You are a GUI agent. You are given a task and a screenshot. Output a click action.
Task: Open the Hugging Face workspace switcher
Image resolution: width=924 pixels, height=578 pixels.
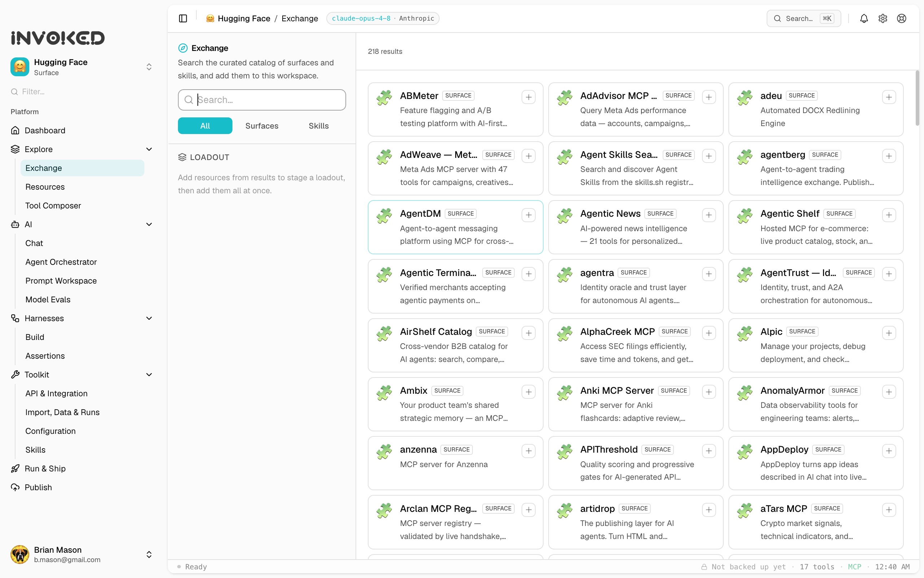[x=82, y=67]
